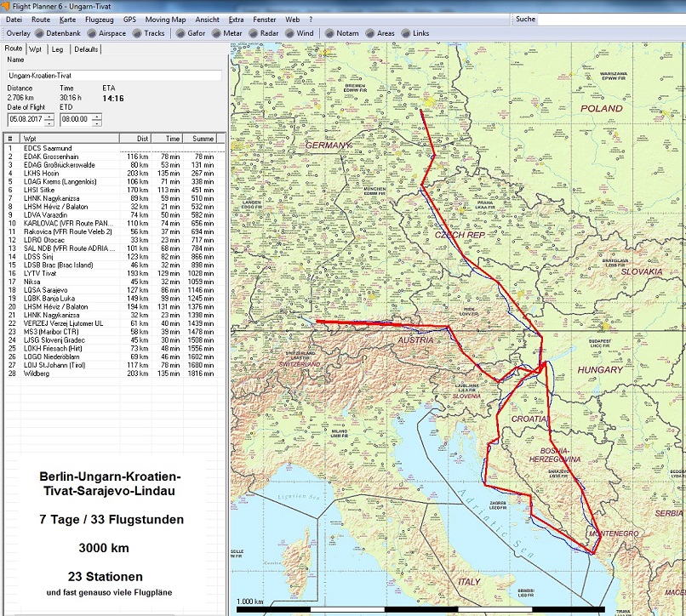Switch to the Wpt tab
686x616 pixels.
click(x=35, y=49)
